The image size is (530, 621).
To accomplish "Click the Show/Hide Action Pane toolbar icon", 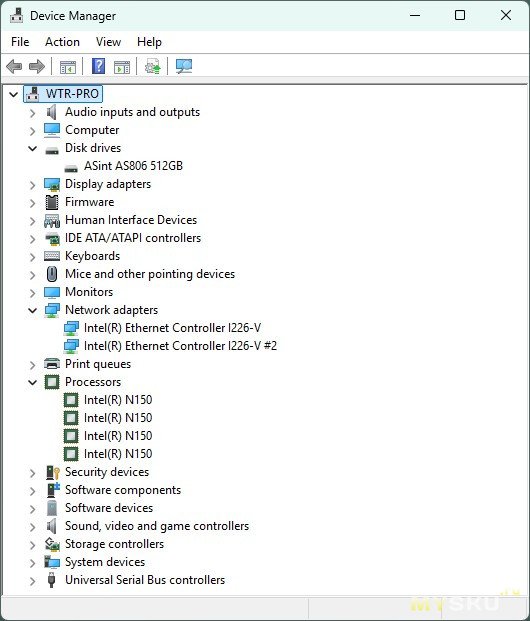I will pyautogui.click(x=122, y=67).
